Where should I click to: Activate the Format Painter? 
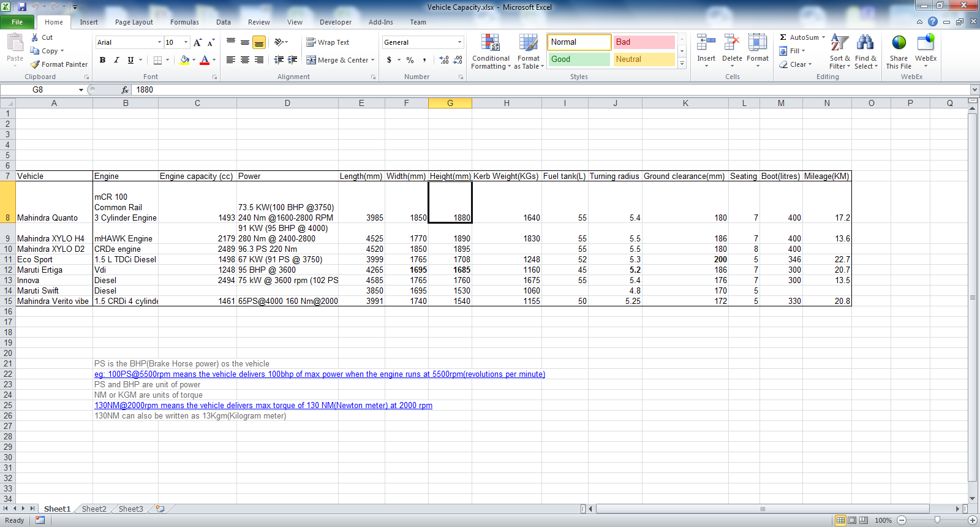pos(59,64)
